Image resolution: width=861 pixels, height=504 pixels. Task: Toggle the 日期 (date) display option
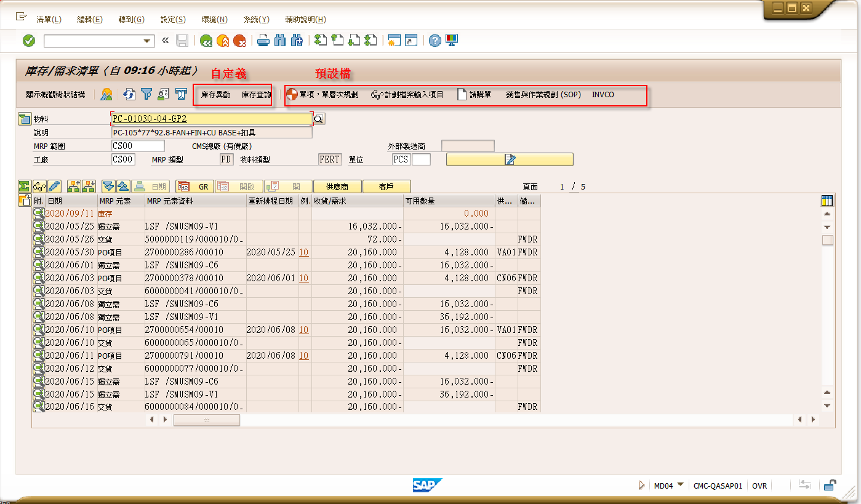pos(151,186)
